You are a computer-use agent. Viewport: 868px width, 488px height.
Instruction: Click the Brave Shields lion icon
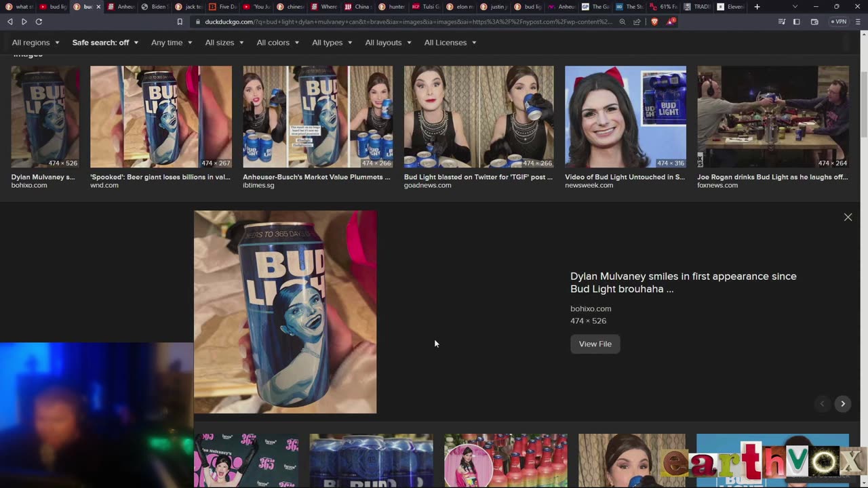click(x=654, y=22)
